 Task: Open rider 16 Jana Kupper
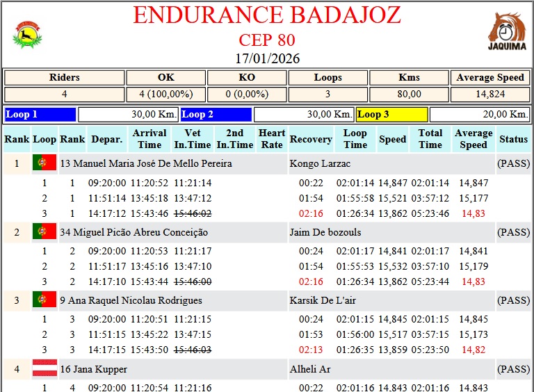point(94,369)
